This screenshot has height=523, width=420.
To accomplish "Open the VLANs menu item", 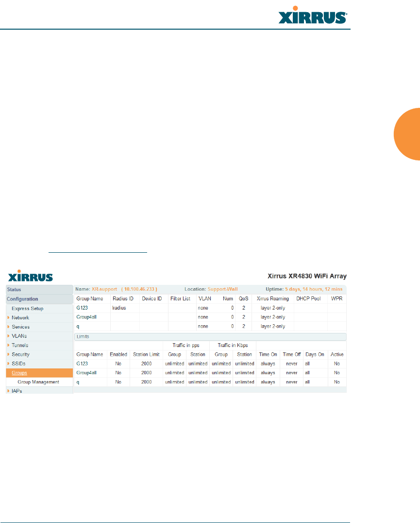I will (19, 336).
